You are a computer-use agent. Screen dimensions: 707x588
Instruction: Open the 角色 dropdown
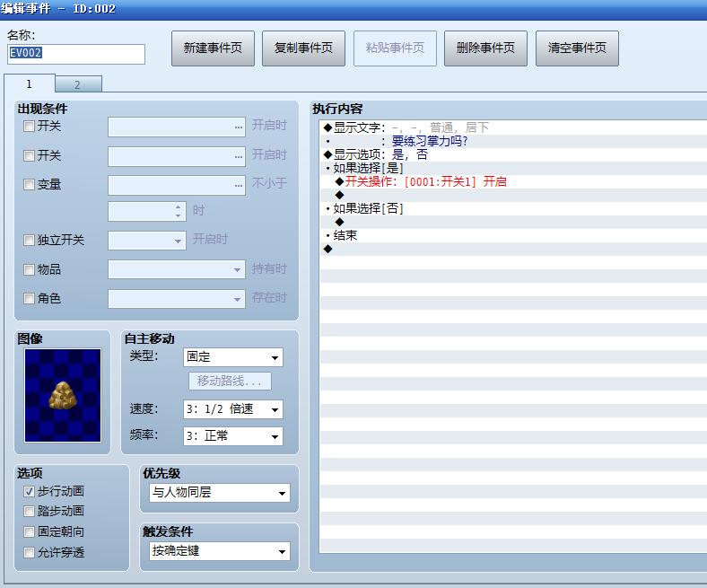point(177,299)
